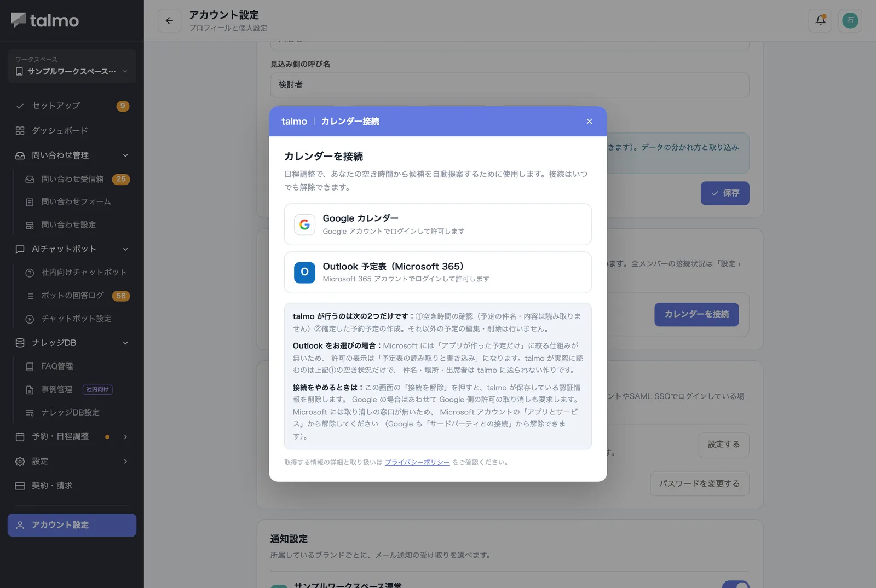Open 契約・請求 in the sidebar
The height and width of the screenshot is (588, 876).
point(72,486)
